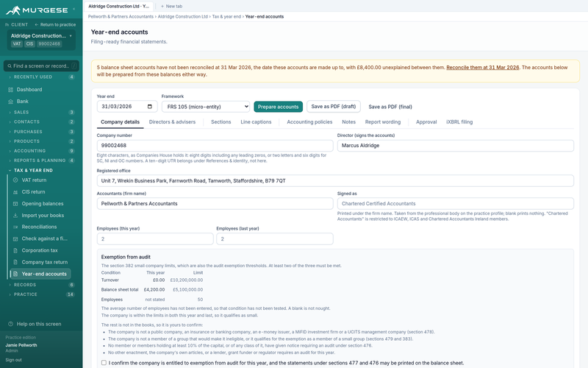Tick the audit exemption confirmation checkbox
The width and height of the screenshot is (588, 368).
(x=104, y=363)
